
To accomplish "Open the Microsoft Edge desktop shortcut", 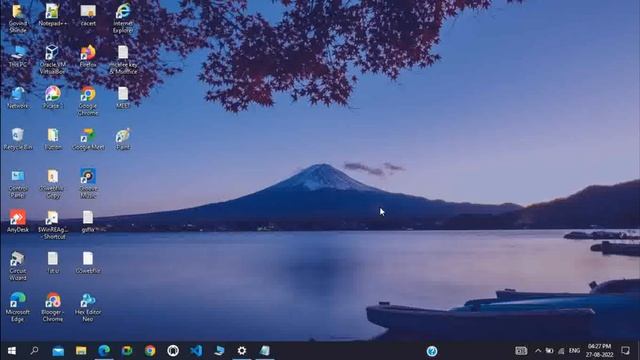I will pos(18,307).
